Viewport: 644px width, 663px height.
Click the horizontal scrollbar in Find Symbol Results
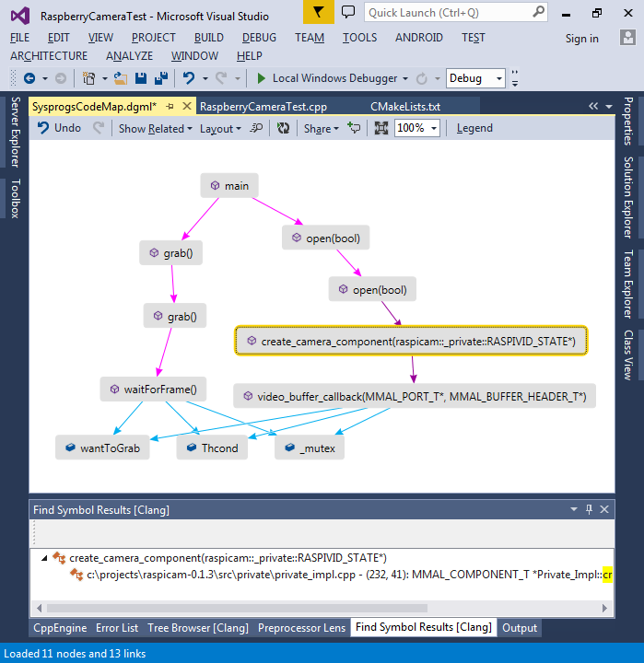point(237,608)
